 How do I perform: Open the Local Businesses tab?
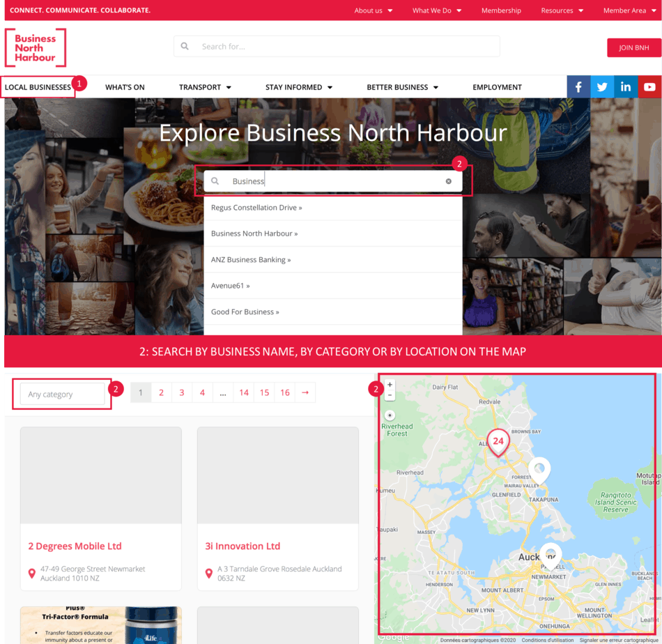(38, 87)
